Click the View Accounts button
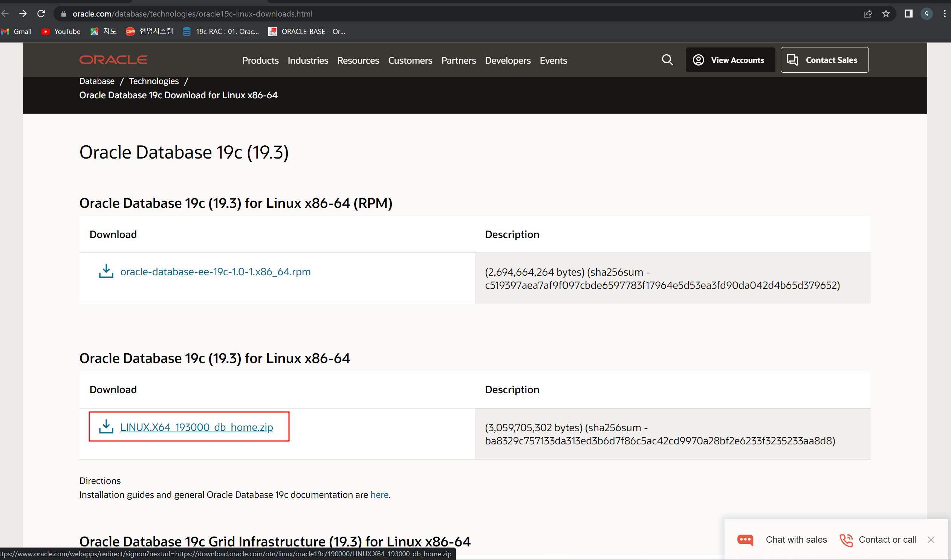The image size is (951, 560). tap(730, 60)
